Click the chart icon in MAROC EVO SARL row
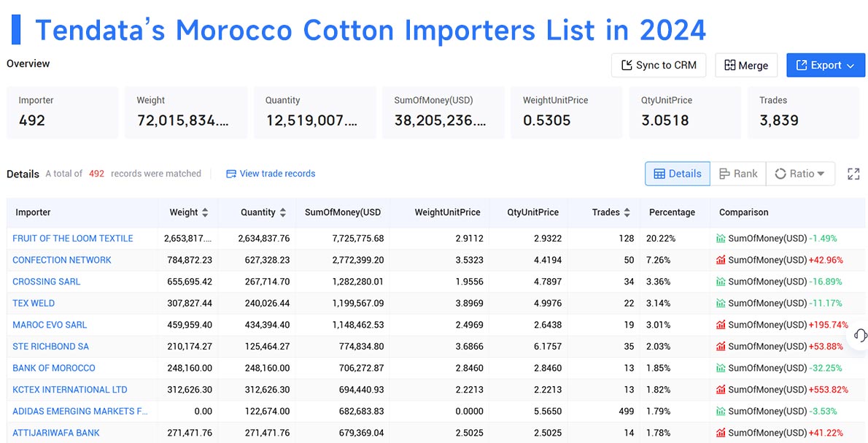Viewport: 868px width, 443px height. point(721,325)
